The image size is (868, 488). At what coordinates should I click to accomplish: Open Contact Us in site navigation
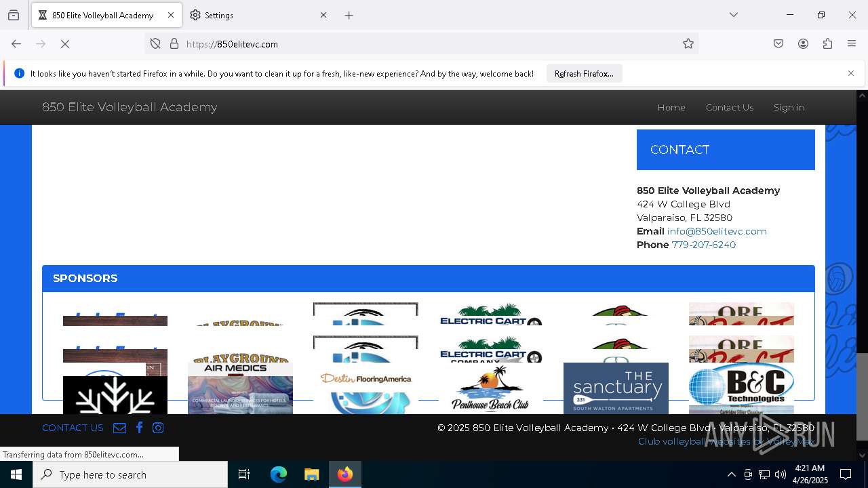[x=730, y=107]
